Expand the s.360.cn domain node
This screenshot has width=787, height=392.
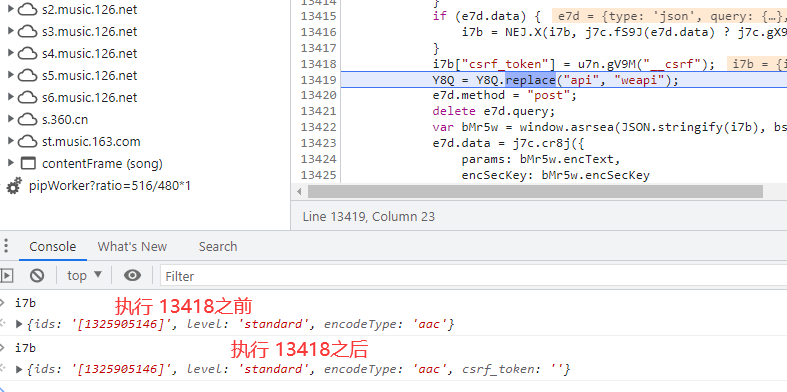[x=10, y=119]
